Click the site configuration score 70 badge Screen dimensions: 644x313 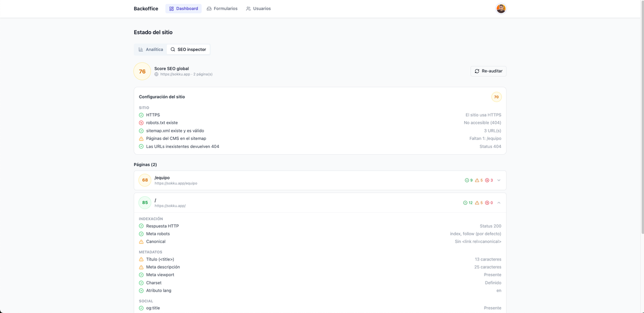click(496, 97)
